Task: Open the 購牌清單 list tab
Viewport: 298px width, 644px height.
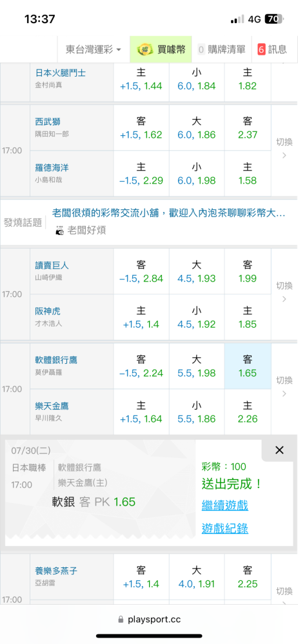Action: (222, 50)
